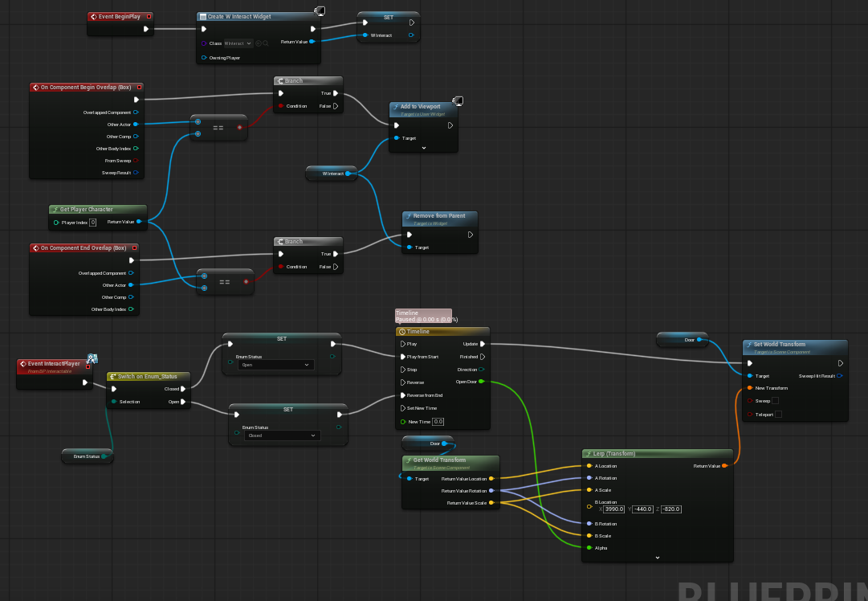Click the Direction output pin on Timeline
868x601 pixels.
481,370
